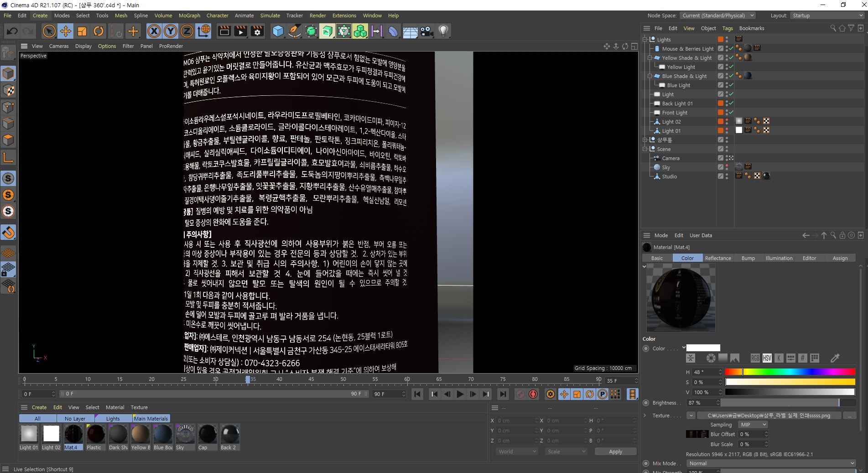The width and height of the screenshot is (868, 473).
Task: Open Edit Render Settings icon
Action: (x=257, y=31)
